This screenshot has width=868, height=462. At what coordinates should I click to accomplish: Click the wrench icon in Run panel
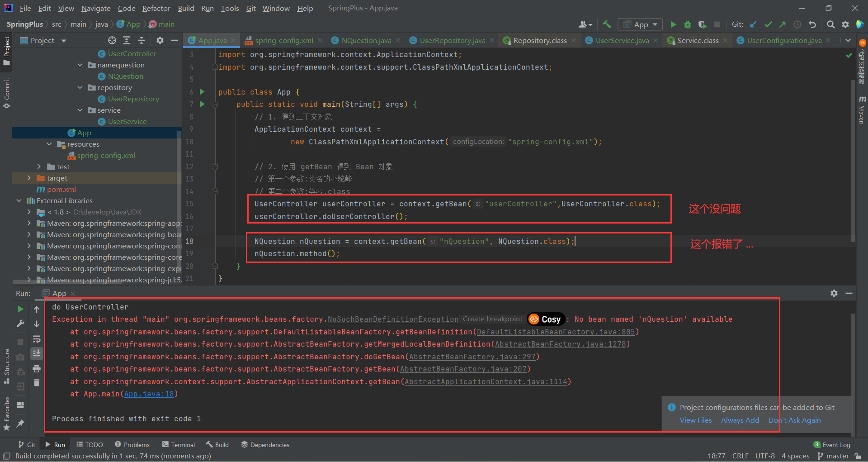click(20, 324)
